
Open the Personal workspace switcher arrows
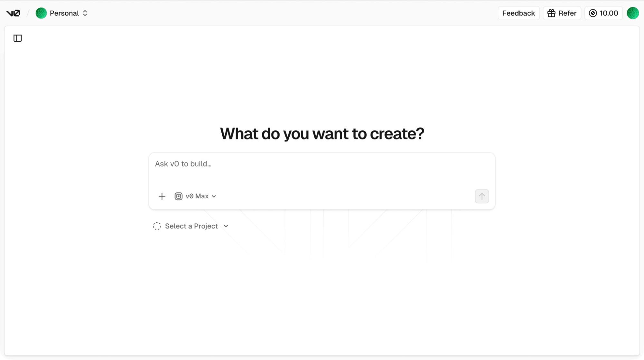pyautogui.click(x=85, y=13)
